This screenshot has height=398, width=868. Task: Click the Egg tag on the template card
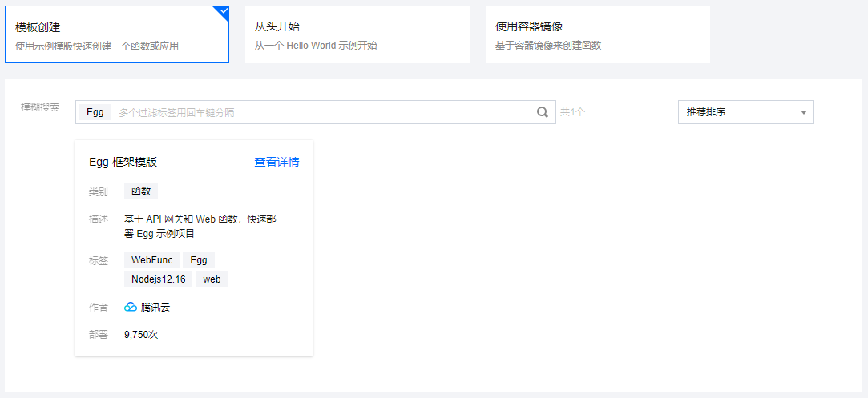(x=199, y=260)
